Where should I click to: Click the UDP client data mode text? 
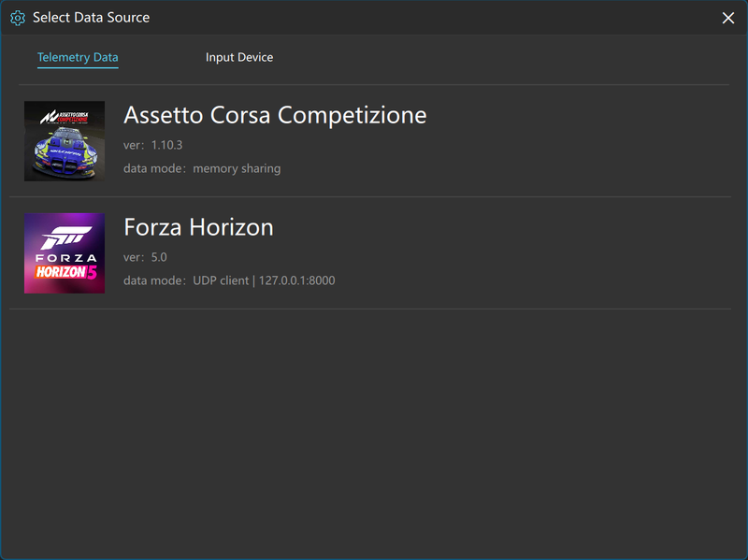click(x=221, y=280)
